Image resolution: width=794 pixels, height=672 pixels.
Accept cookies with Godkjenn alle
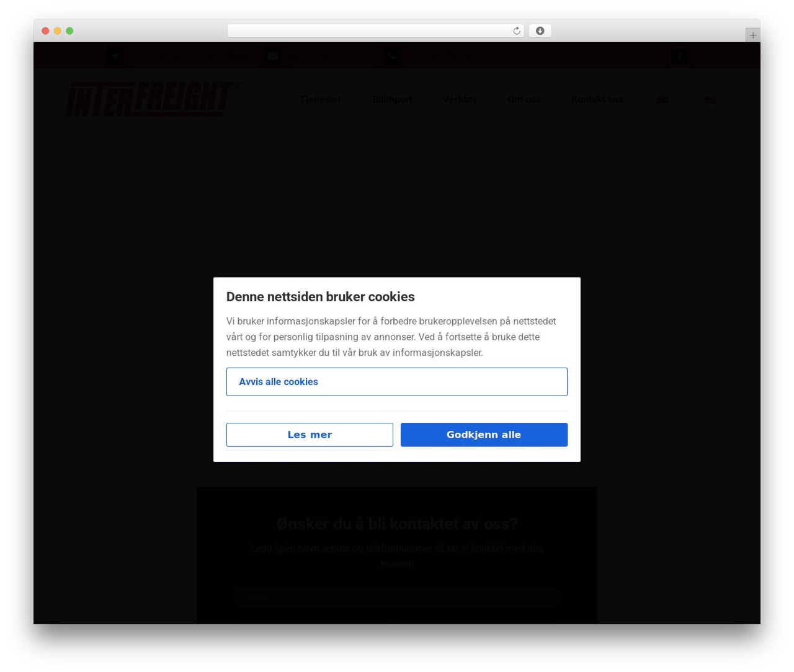pyautogui.click(x=484, y=435)
